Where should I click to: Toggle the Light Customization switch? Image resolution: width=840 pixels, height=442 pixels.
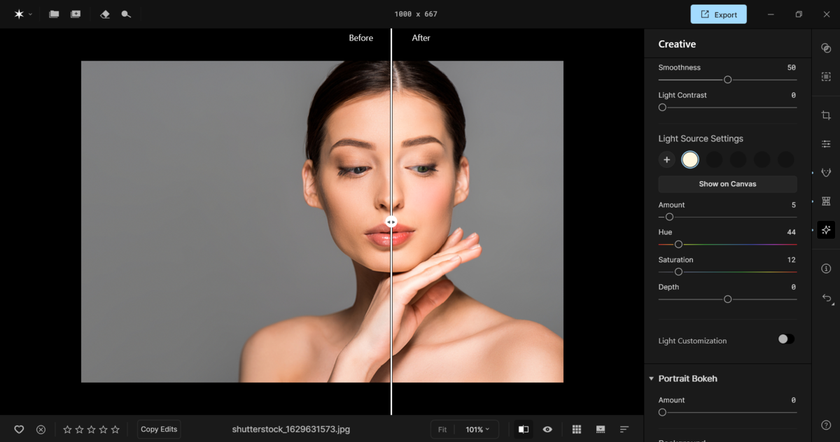pos(786,339)
